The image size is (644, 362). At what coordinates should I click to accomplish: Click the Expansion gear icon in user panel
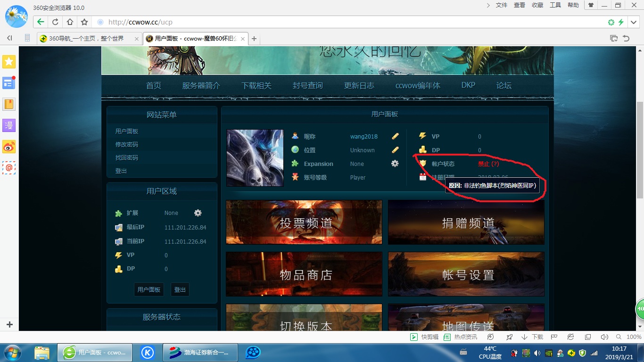[x=395, y=164]
